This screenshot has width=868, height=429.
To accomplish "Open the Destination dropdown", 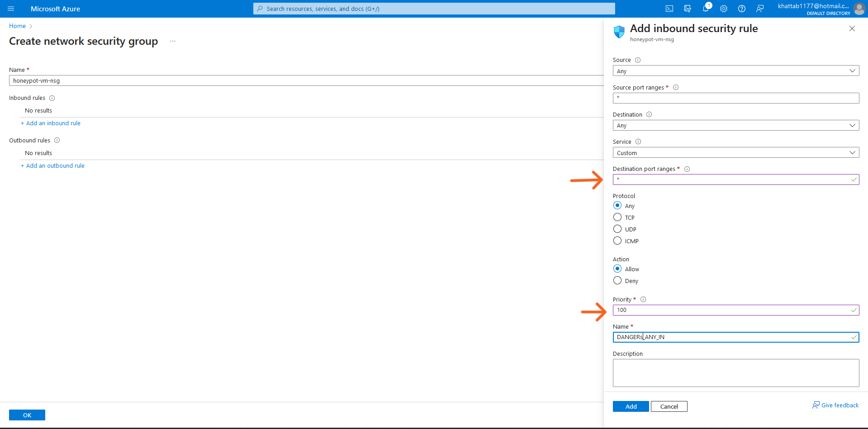I will 735,125.
